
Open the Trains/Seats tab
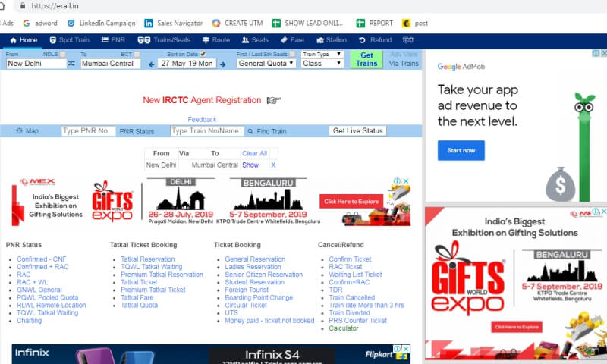click(164, 40)
